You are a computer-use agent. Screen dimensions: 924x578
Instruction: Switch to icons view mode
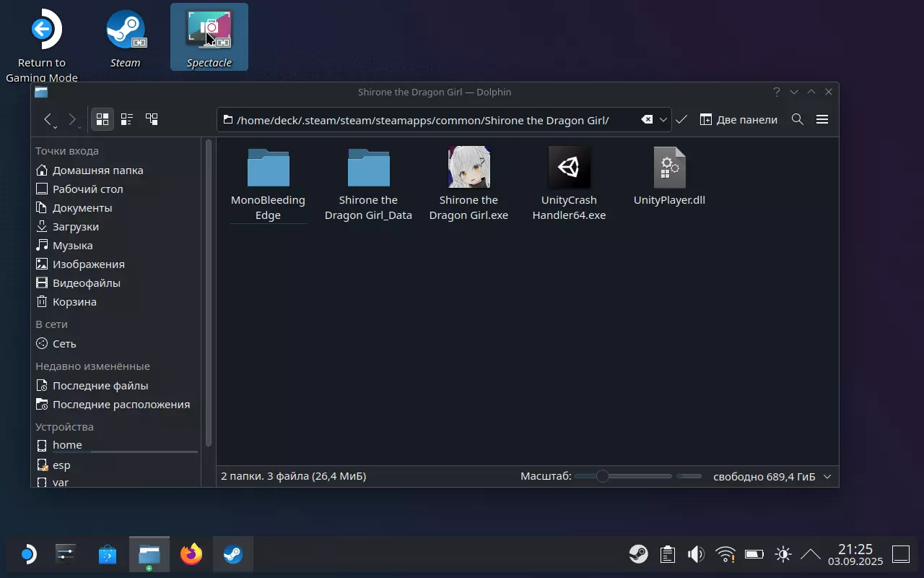pos(103,119)
